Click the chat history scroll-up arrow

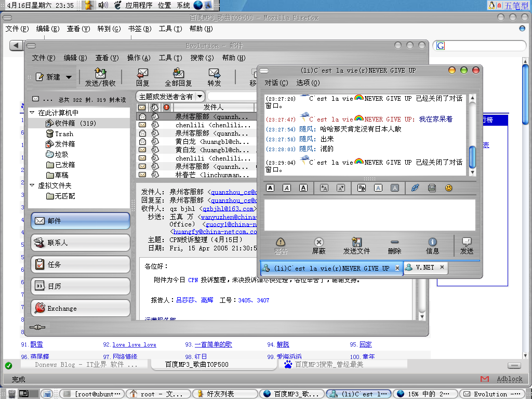tap(472, 98)
